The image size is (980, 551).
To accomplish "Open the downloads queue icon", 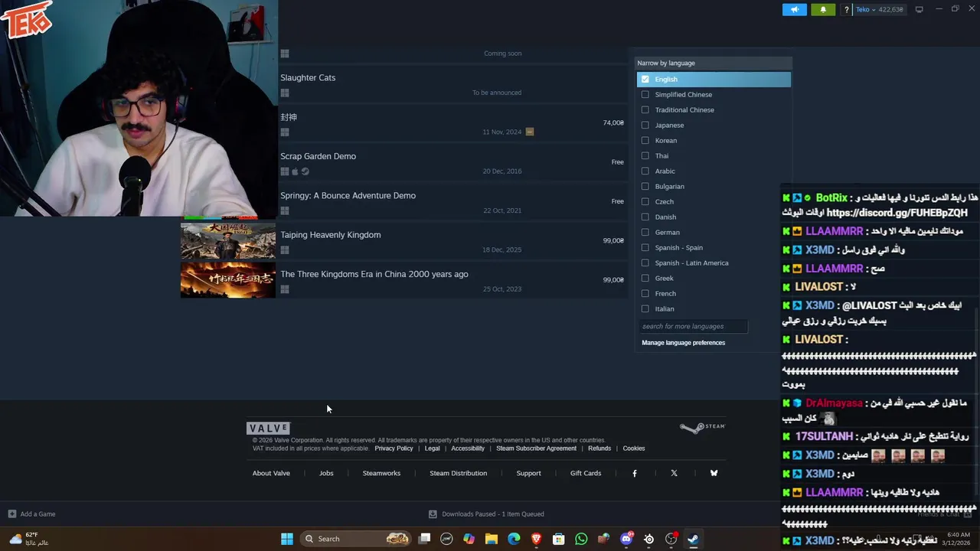I will click(433, 514).
